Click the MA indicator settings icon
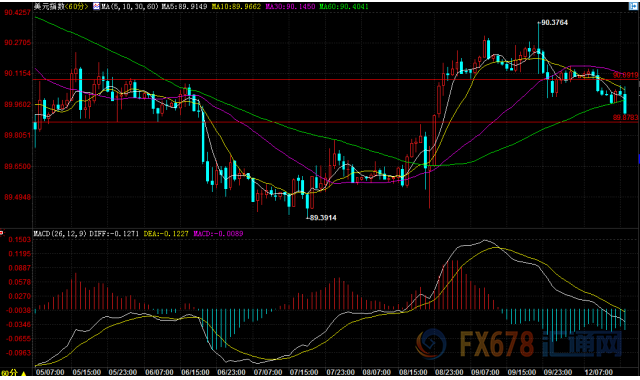This screenshot has width=640, height=380. [x=96, y=7]
